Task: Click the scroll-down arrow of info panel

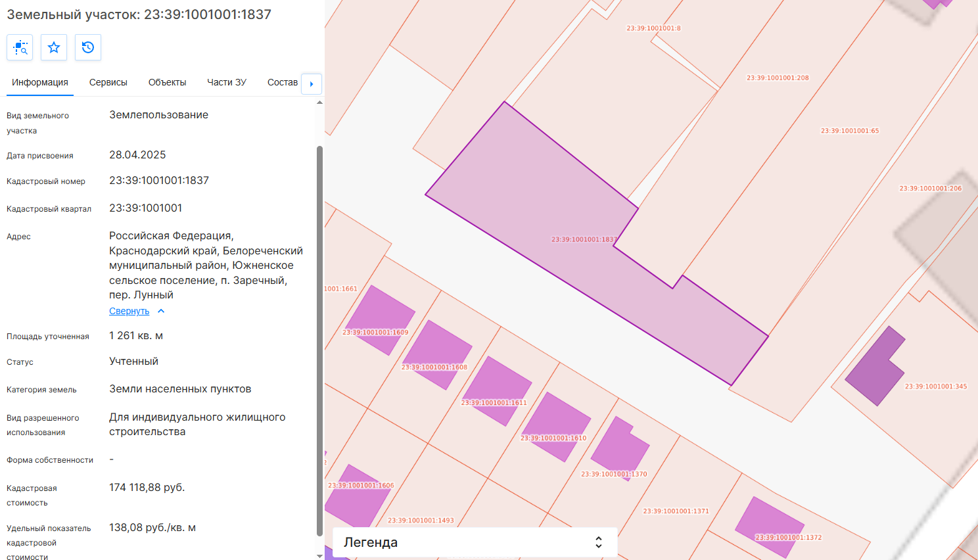Action: (319, 556)
